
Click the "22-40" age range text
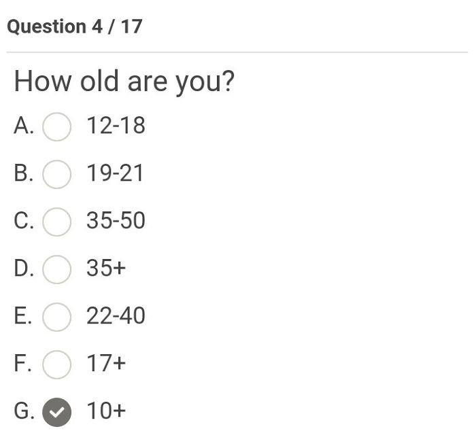pyautogui.click(x=116, y=316)
